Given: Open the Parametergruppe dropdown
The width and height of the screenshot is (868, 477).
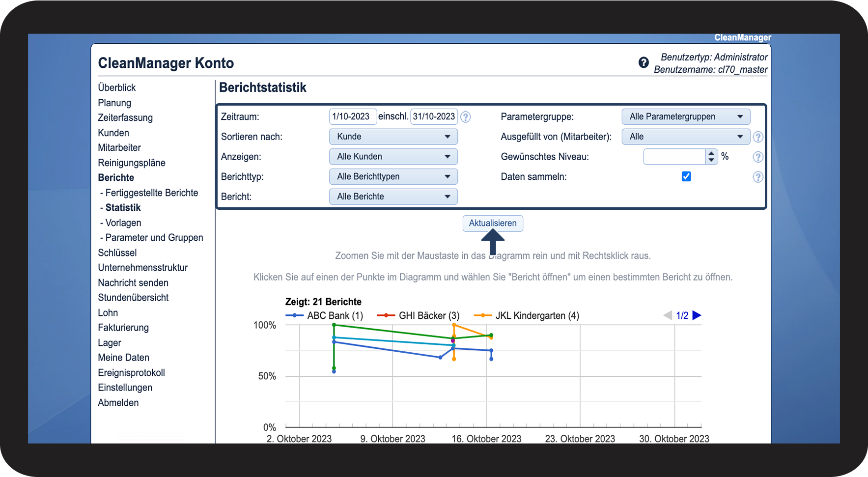Looking at the screenshot, I should [x=686, y=117].
